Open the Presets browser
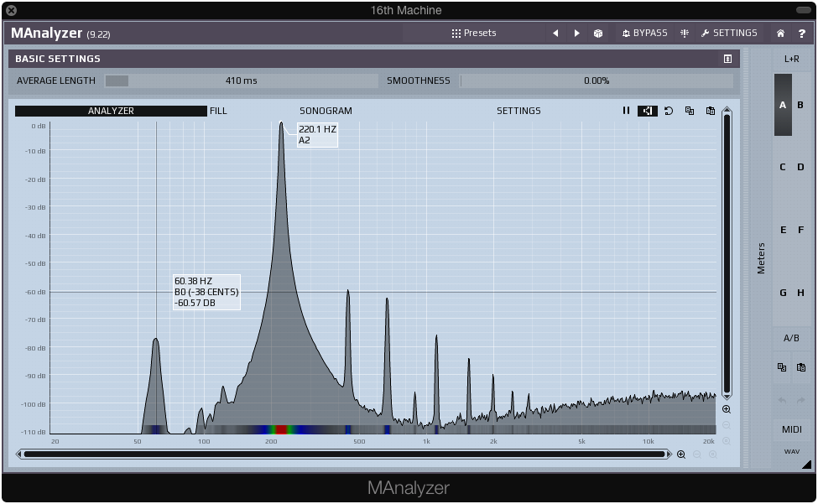This screenshot has width=818, height=504. tap(474, 33)
